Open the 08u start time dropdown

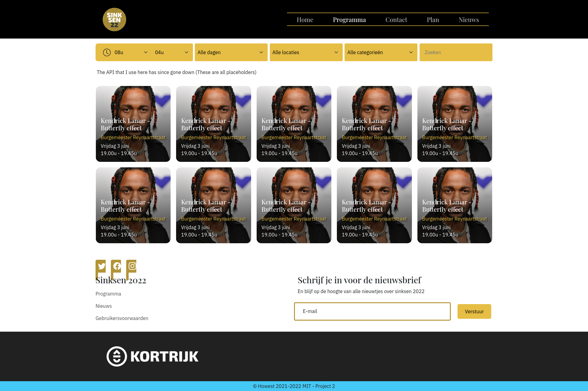point(131,52)
